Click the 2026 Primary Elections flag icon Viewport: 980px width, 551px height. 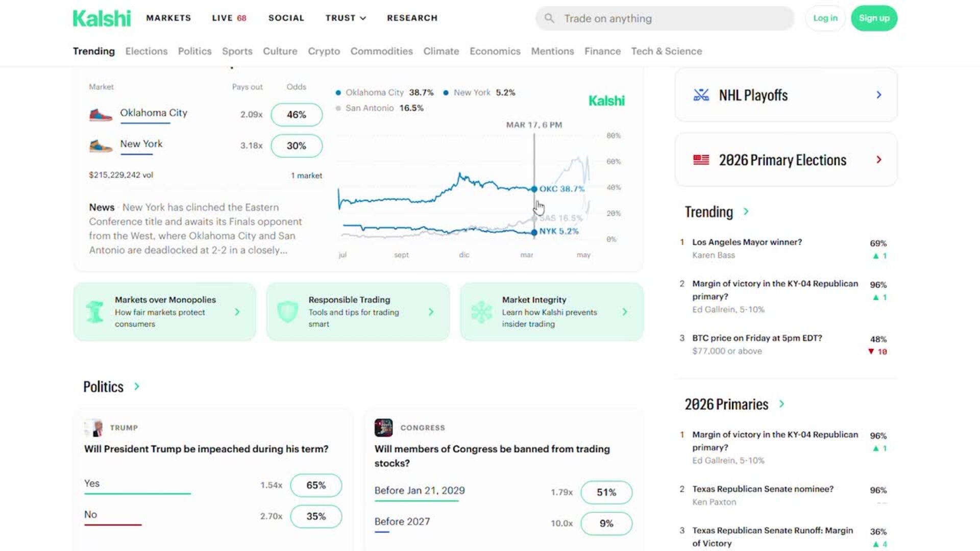pos(701,160)
